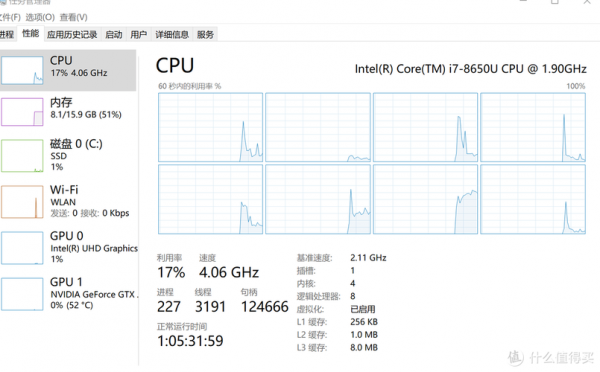Viewport: 600px width, 372px height.
Task: Click the first logical processor graph
Action: (x=210, y=127)
